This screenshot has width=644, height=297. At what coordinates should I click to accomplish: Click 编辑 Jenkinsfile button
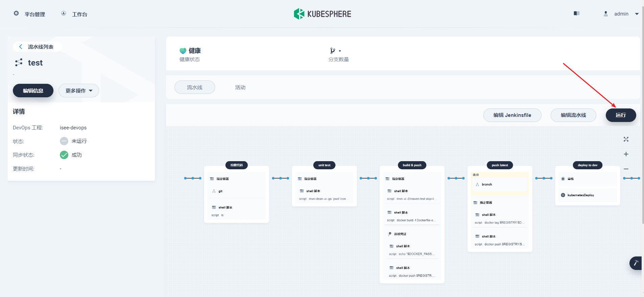pyautogui.click(x=512, y=115)
